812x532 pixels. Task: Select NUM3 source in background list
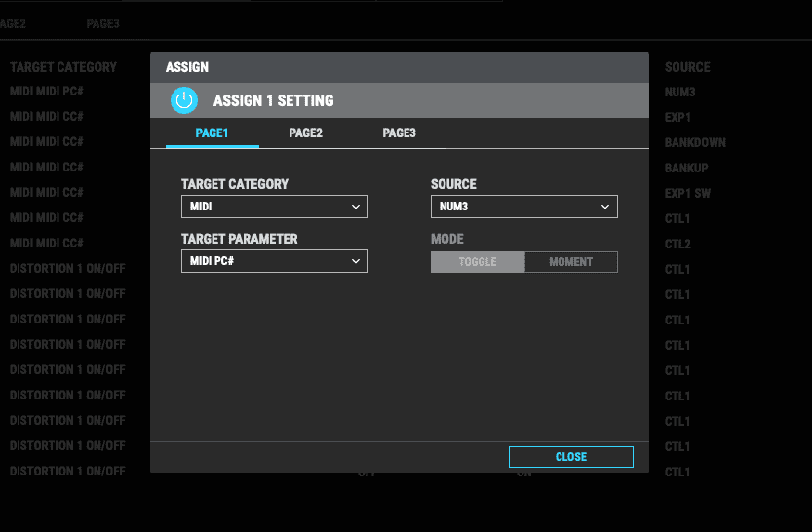click(x=679, y=93)
